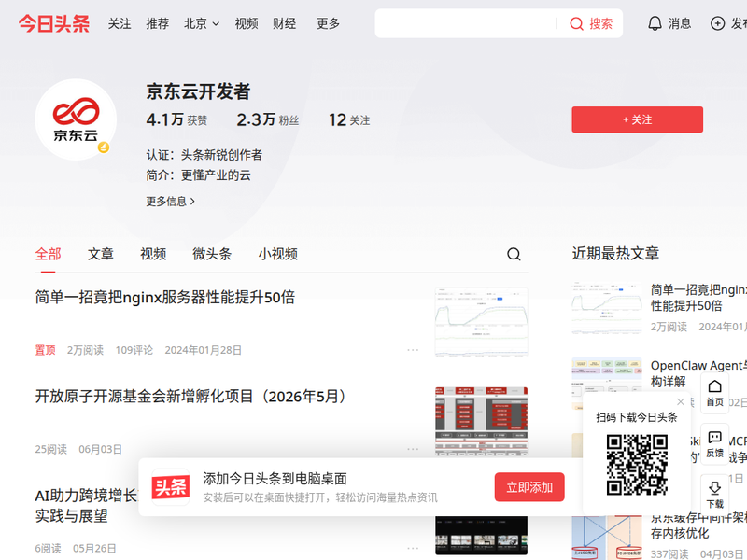Click the 京东云开发者 account name
747x560 pixels.
tap(198, 91)
